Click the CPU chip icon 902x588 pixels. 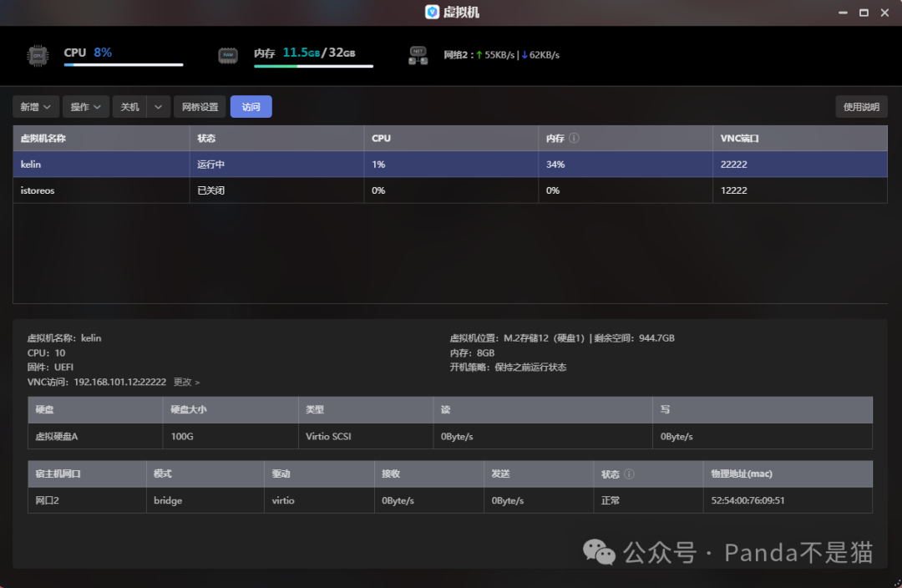(x=38, y=56)
